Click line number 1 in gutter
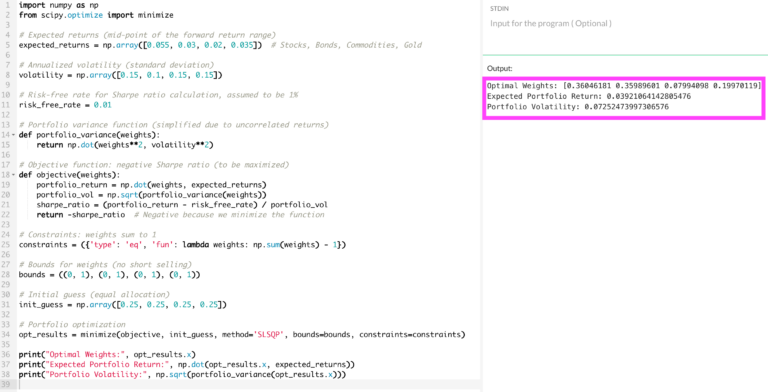 [7, 5]
